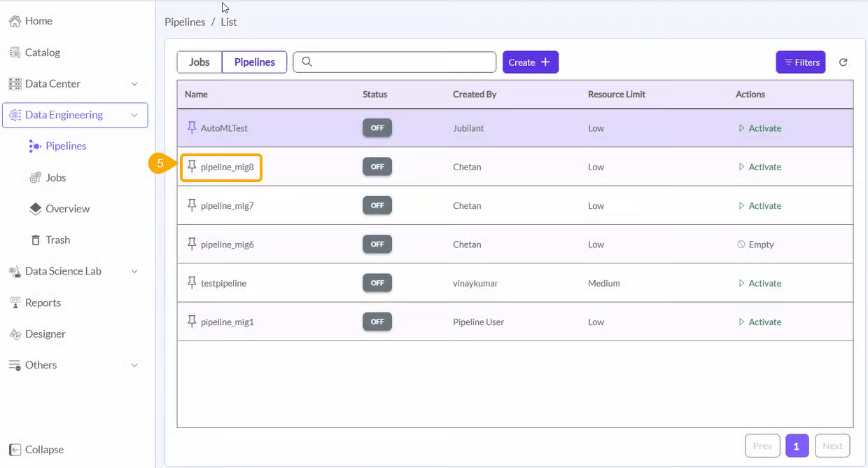This screenshot has width=868, height=468.
Task: Toggle the OFF switch for AutoMLTest
Action: click(x=377, y=128)
